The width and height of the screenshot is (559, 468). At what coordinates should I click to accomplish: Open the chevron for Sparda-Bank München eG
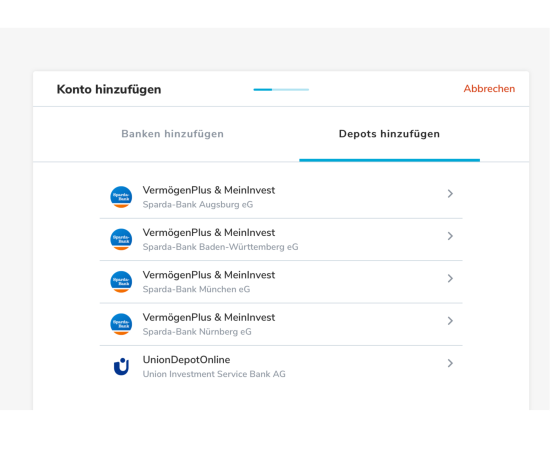(450, 278)
